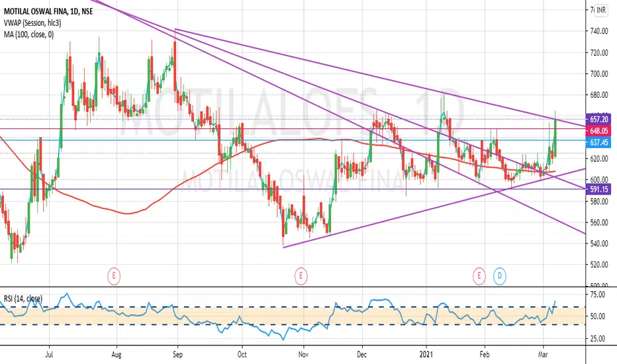Click the 720.00 price axis value
The image size is (617, 364).
coord(599,52)
